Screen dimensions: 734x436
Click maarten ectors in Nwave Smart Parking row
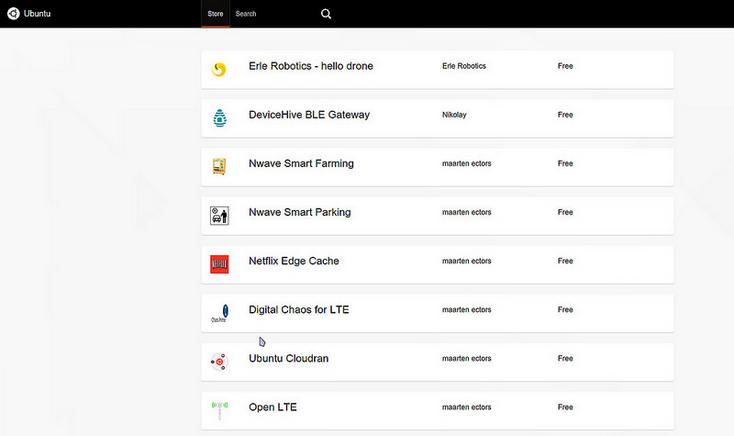[467, 212]
